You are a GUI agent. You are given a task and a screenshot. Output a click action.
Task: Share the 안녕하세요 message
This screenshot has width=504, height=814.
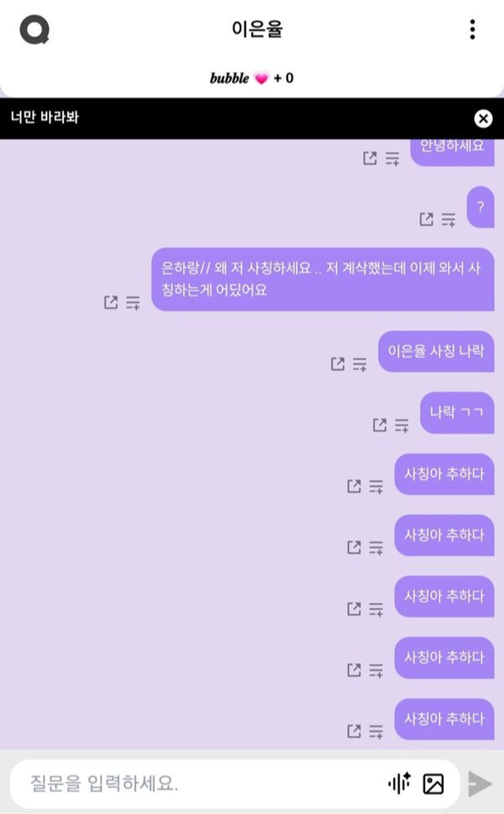point(370,158)
